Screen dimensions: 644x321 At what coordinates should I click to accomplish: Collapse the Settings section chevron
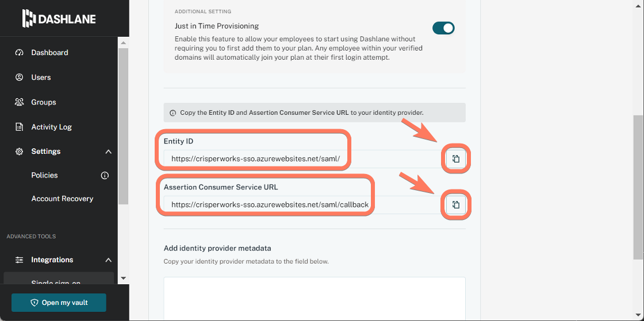click(109, 152)
